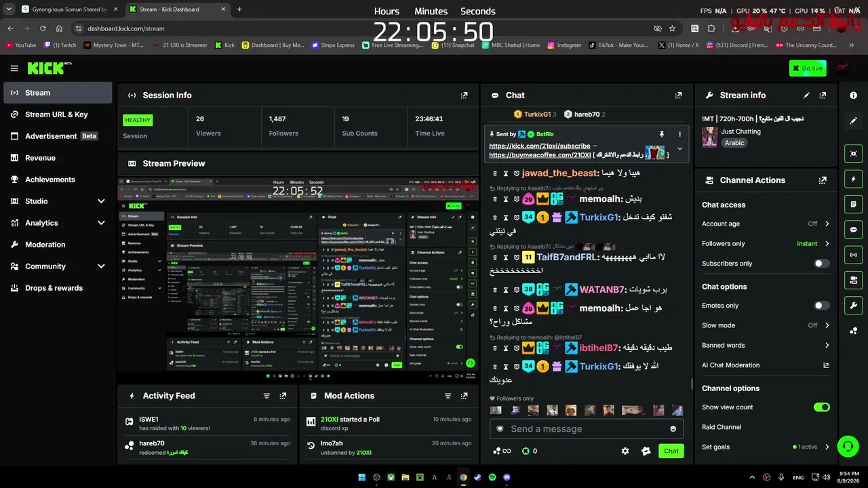
Task: Click the green Go live button
Action: point(808,68)
